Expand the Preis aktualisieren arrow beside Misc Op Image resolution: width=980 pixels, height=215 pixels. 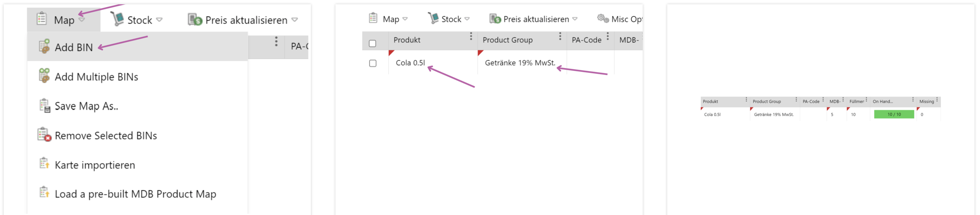pyautogui.click(x=575, y=19)
